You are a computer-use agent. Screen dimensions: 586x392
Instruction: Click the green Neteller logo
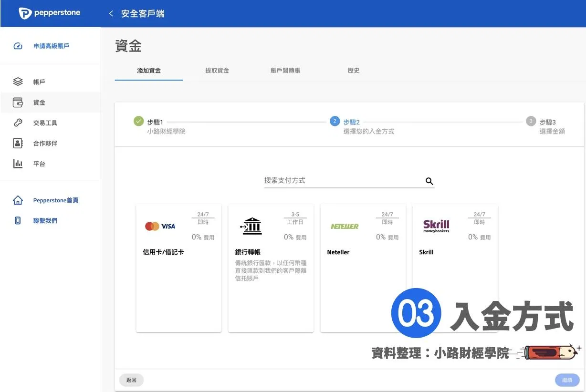(345, 227)
